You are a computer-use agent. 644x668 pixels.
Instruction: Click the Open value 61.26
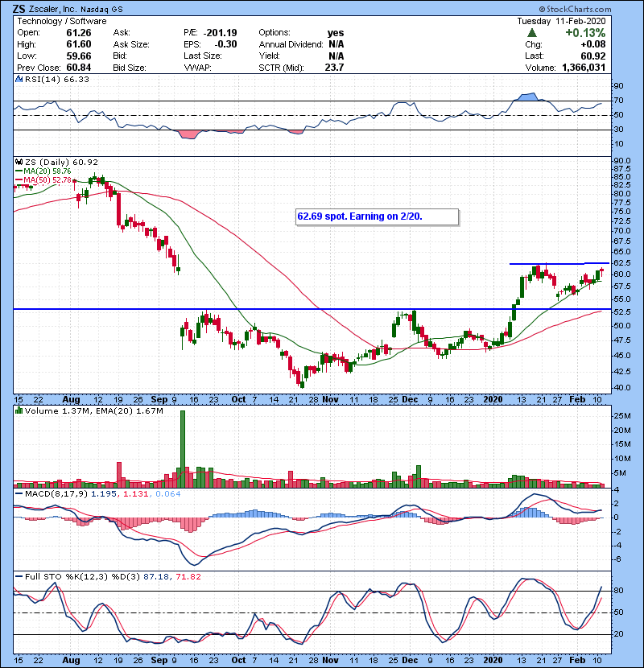[x=79, y=33]
